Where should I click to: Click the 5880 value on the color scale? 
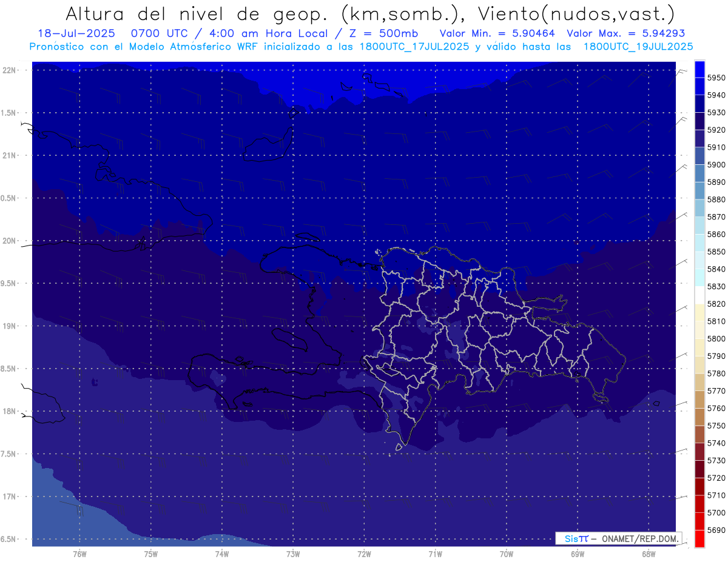(716, 199)
